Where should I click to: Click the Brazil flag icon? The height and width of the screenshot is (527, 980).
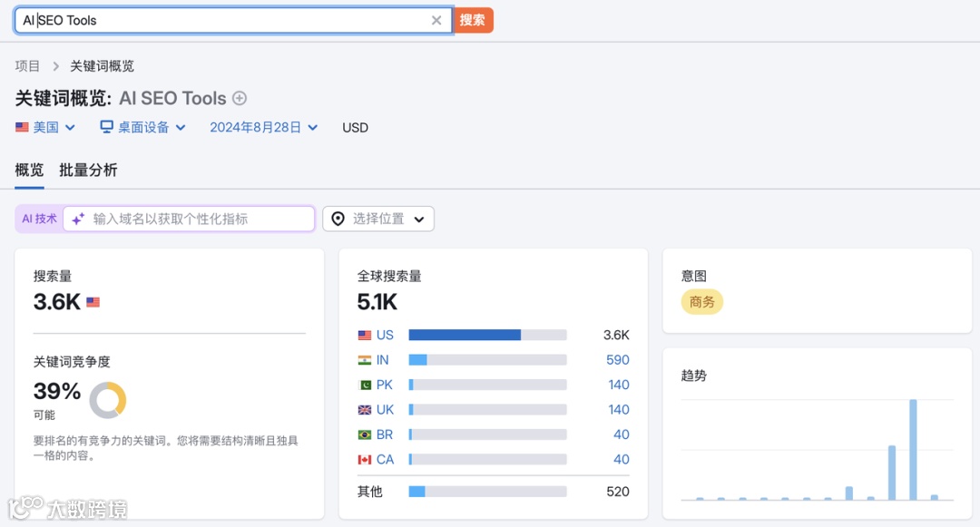coord(365,434)
